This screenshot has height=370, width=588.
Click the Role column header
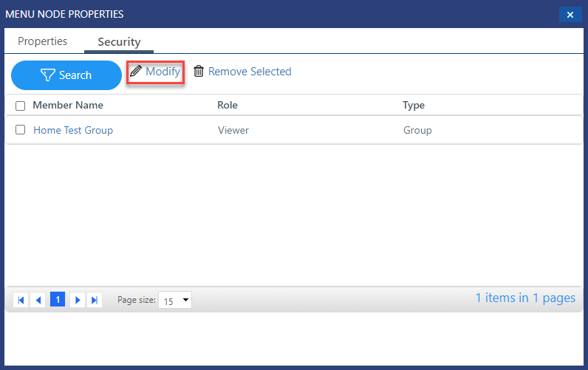coord(228,105)
